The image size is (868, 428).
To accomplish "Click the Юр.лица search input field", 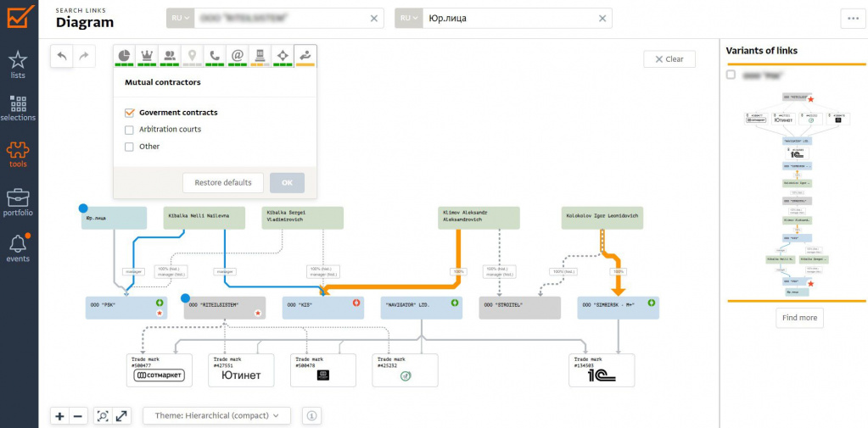I will [x=509, y=19].
